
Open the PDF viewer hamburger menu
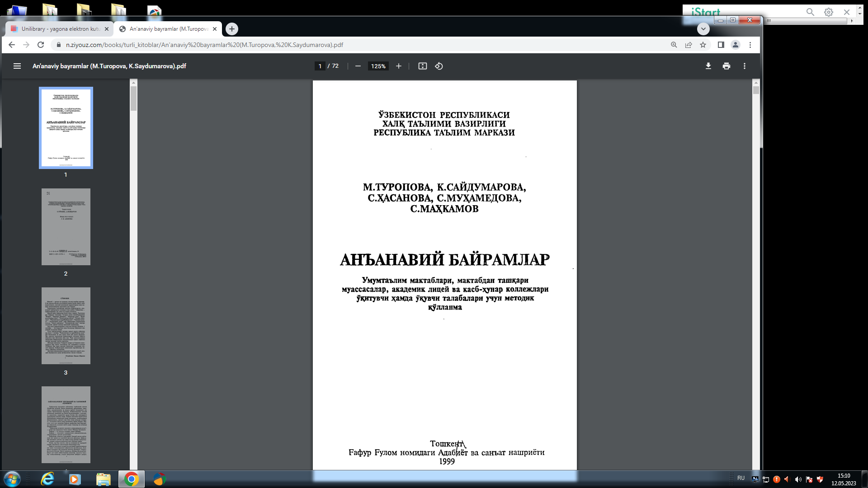17,66
